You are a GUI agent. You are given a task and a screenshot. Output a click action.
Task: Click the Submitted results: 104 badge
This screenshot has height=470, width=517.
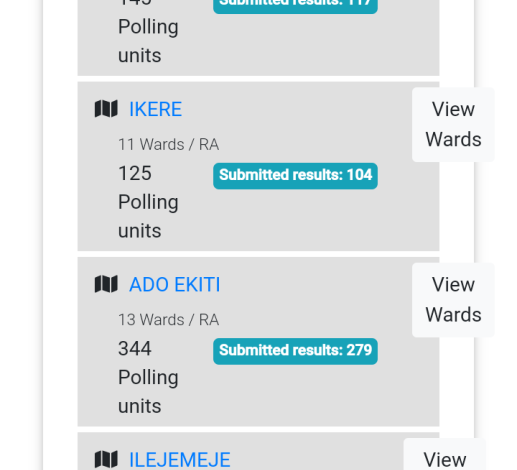pyautogui.click(x=295, y=176)
